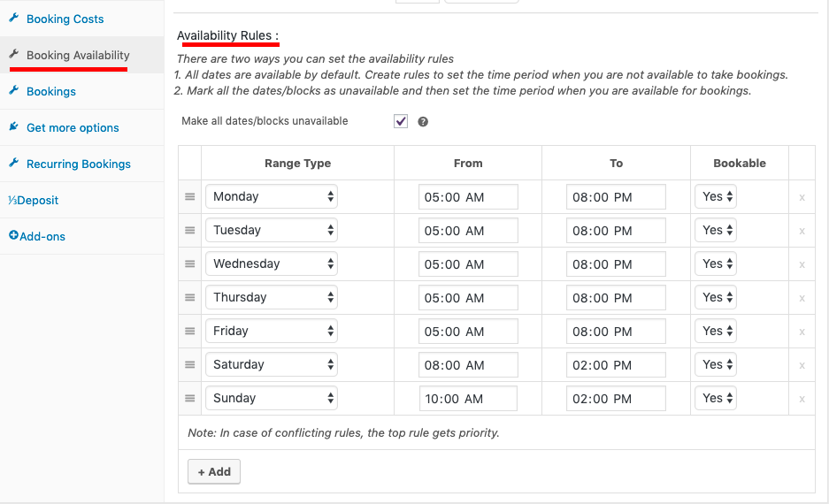Click the Sunday row drag handle icon
The image size is (829, 504).
pyautogui.click(x=190, y=399)
